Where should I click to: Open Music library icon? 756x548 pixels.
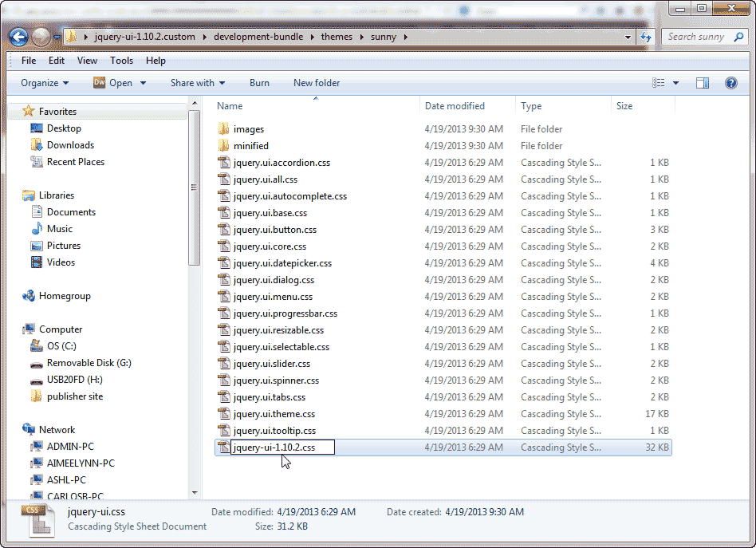(37, 229)
